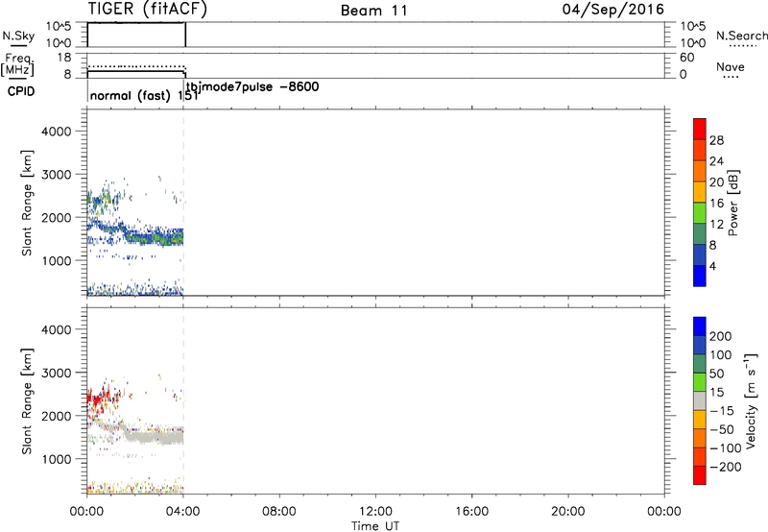
Task: Click the red -200 end of the velocity colorbar
Action: click(700, 475)
